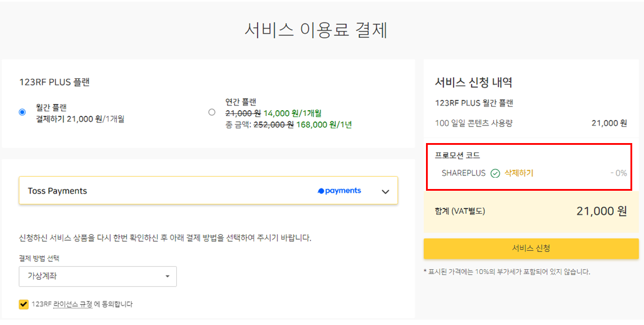Expand the Toss Payments chevron

[385, 191]
